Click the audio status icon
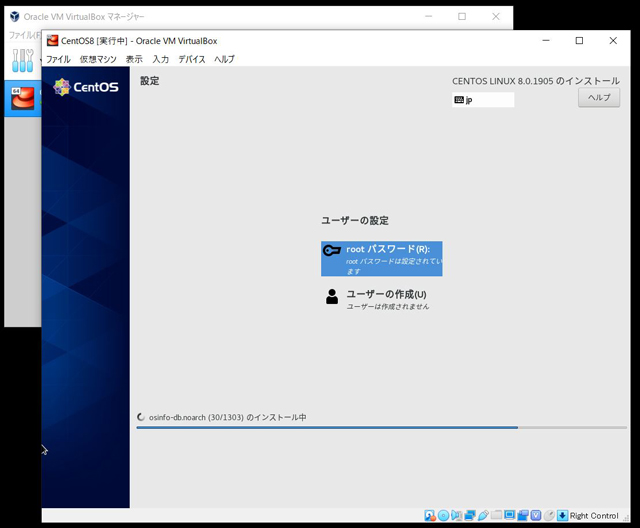640x528 pixels. pyautogui.click(x=456, y=516)
